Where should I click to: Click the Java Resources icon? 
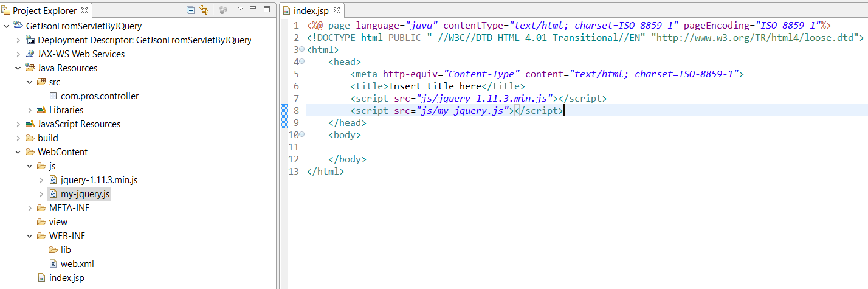pos(30,68)
